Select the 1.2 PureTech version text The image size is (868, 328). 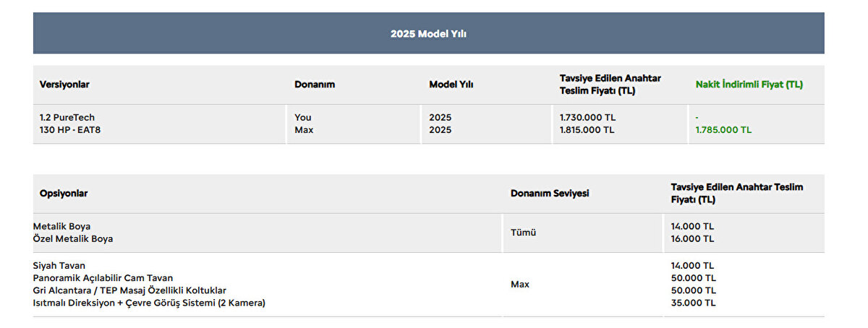pyautogui.click(x=67, y=117)
